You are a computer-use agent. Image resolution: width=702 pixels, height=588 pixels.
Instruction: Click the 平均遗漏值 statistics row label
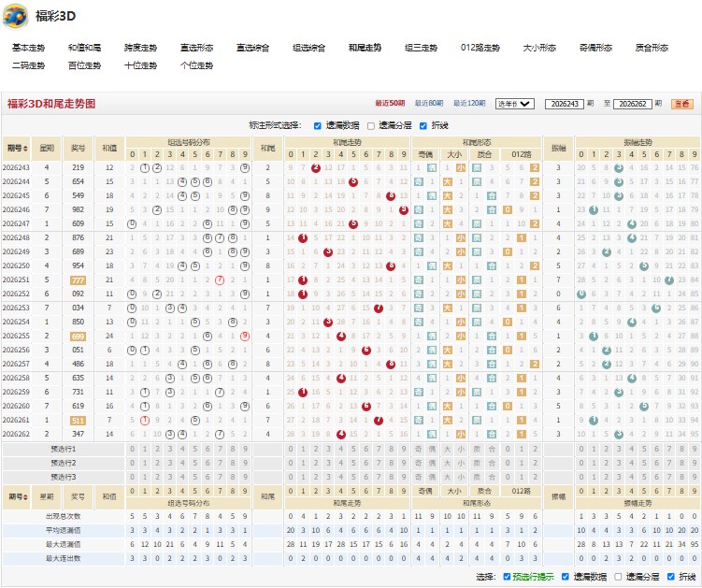[x=64, y=531]
